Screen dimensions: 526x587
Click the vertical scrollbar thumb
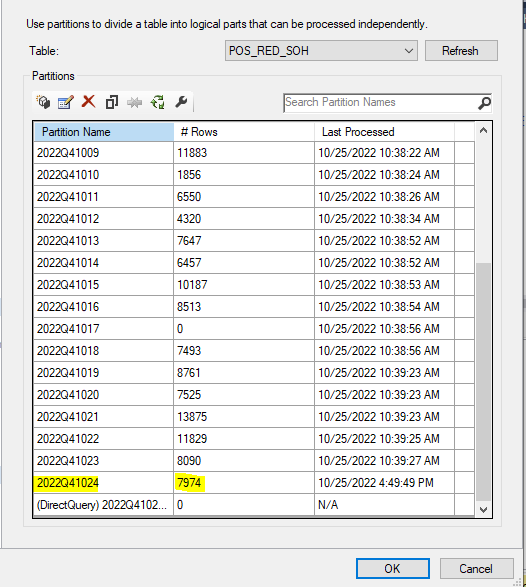[x=483, y=382]
